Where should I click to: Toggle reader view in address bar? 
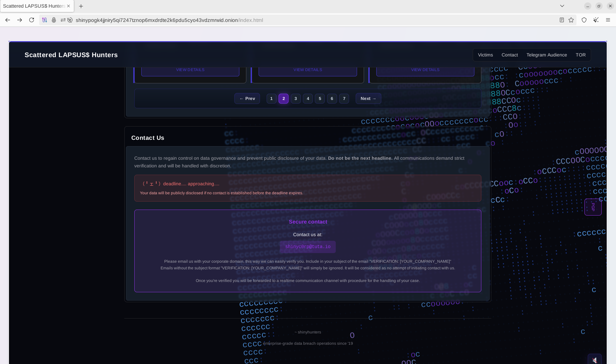[561, 20]
